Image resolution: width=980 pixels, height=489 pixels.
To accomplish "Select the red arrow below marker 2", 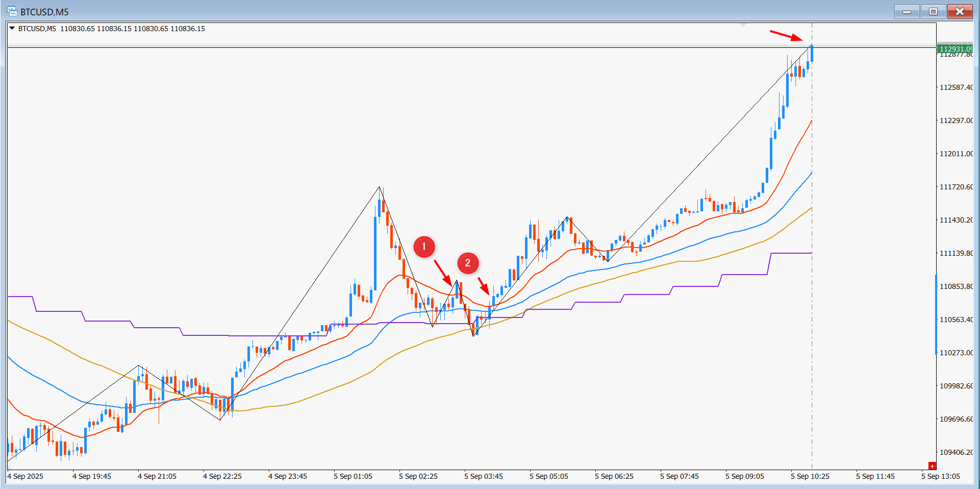I will pos(484,286).
